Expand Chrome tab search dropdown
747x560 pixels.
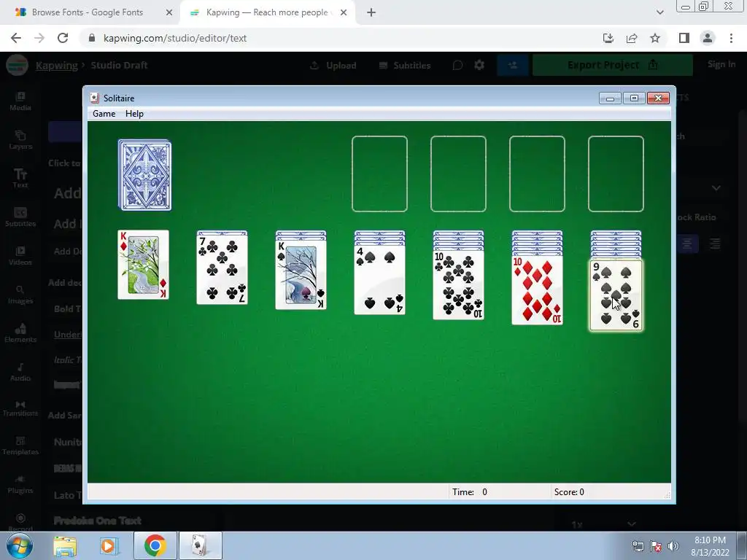(659, 12)
